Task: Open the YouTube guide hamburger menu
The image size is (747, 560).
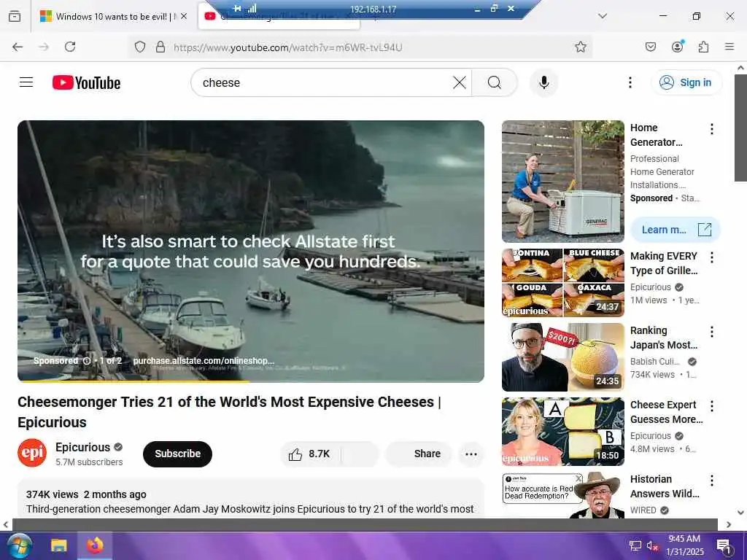Action: (x=26, y=82)
